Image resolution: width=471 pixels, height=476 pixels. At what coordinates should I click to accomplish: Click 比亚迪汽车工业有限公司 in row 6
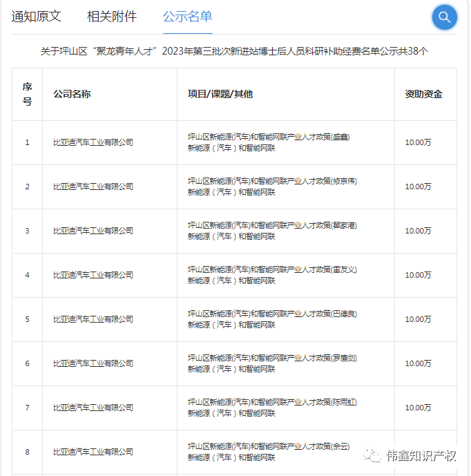coord(93,363)
